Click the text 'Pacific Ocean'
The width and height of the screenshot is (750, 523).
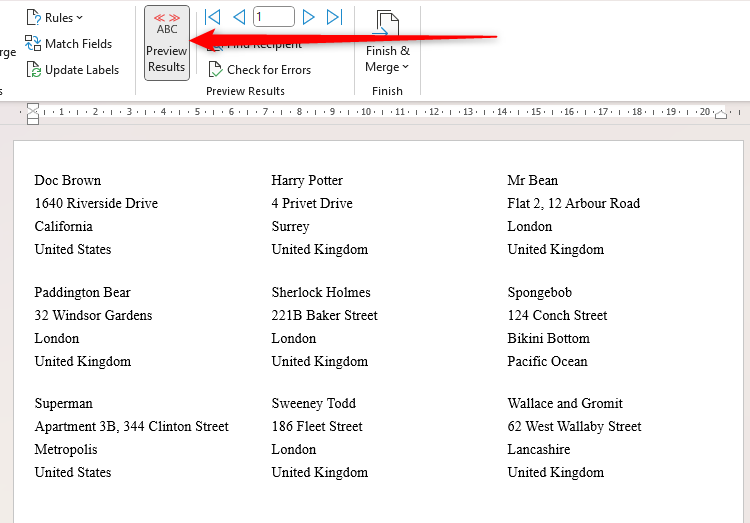[547, 361]
